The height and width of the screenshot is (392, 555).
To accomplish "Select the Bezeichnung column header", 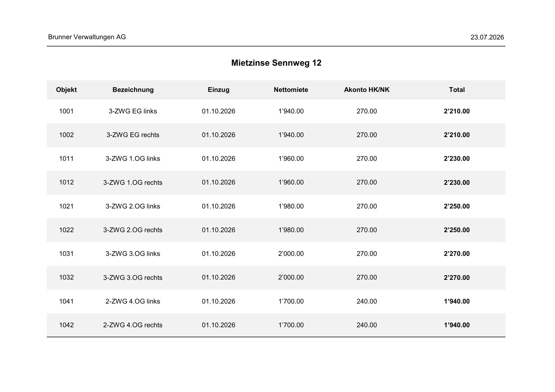I will point(133,90).
